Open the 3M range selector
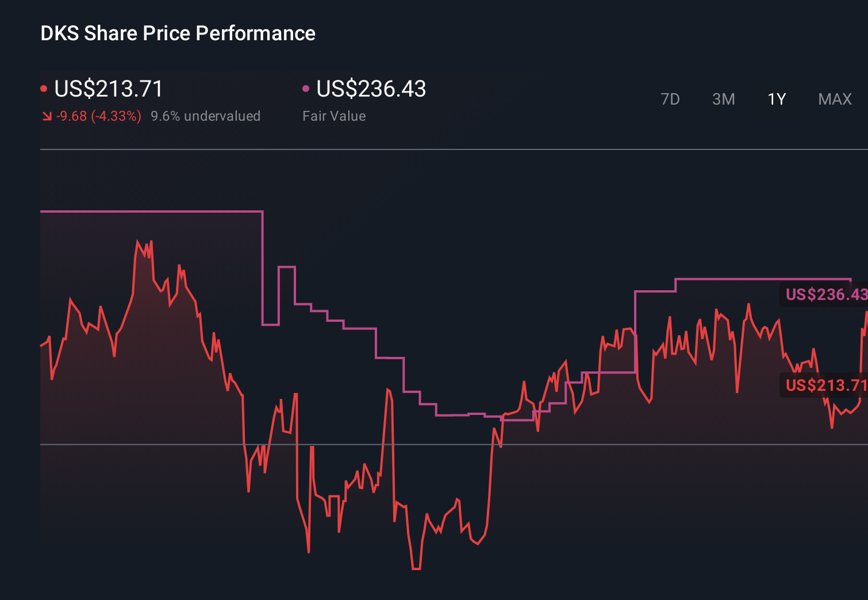 (x=723, y=99)
